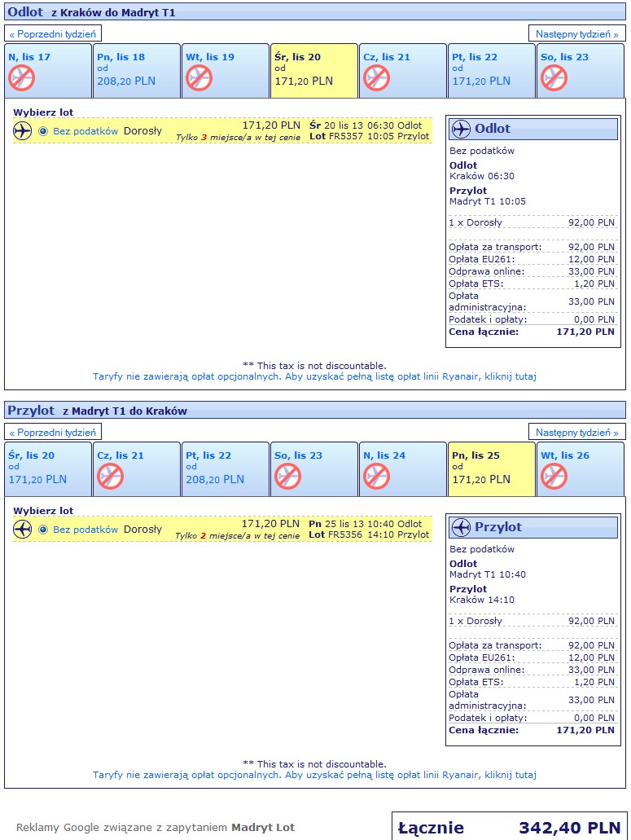631x840 pixels.
Task: Click 'Odlot z Kraków do Madryt T1' header
Action: [315, 11]
